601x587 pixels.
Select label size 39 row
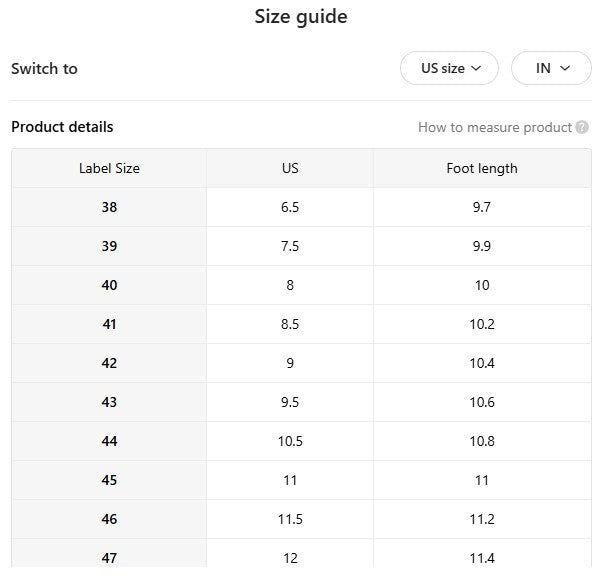[109, 246]
